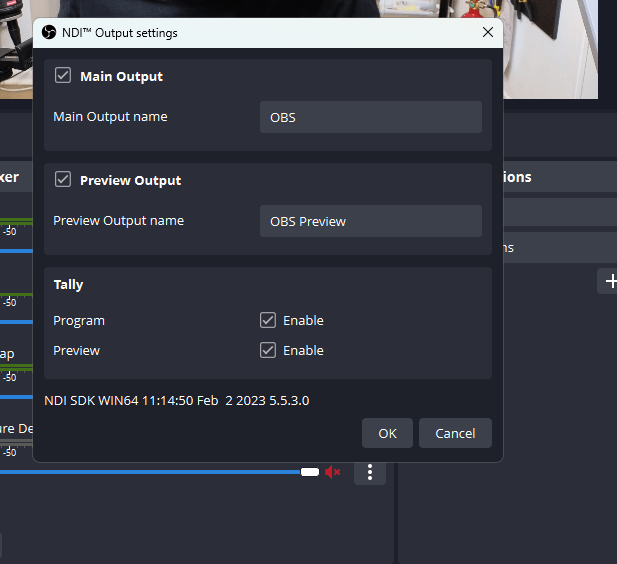617x564 pixels.
Task: Click the Preview Output name field
Action: pos(371,221)
